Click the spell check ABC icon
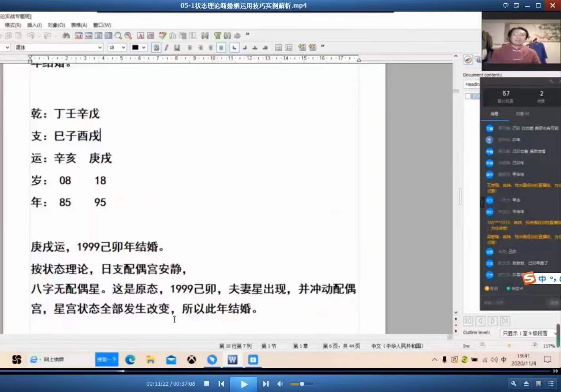The height and width of the screenshot is (392, 561). coord(162,36)
